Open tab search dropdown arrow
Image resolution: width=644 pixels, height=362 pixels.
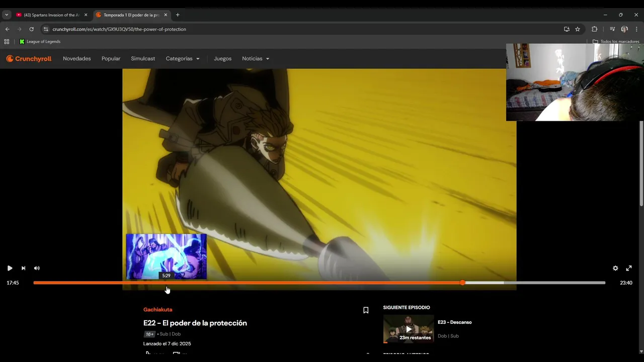(7, 15)
